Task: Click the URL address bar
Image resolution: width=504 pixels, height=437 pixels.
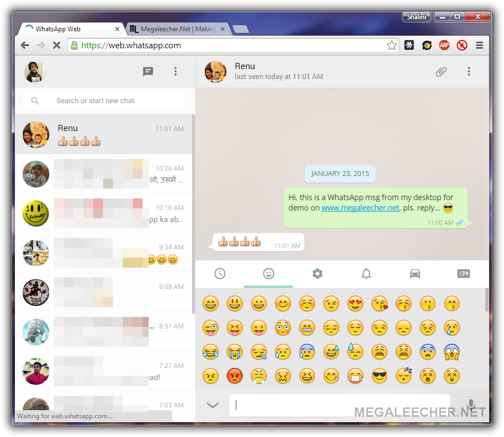Action: [233, 46]
